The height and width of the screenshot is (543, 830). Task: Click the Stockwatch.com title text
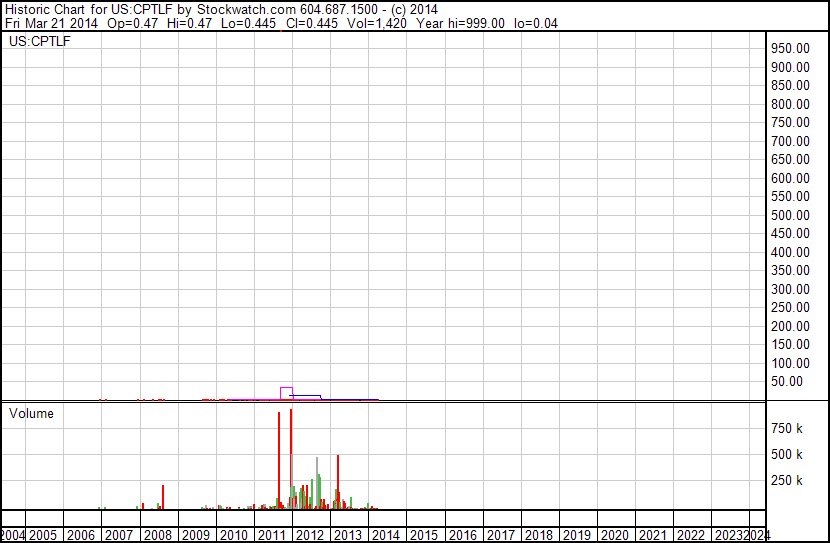(x=246, y=10)
